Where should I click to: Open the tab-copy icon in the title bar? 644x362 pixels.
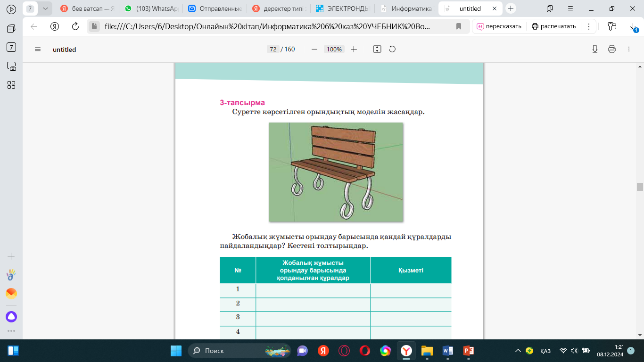point(549,8)
